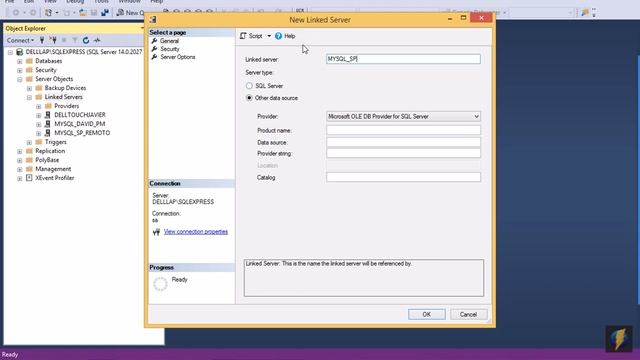Expand the MYSQL_SP_REMOTO node

point(39,133)
